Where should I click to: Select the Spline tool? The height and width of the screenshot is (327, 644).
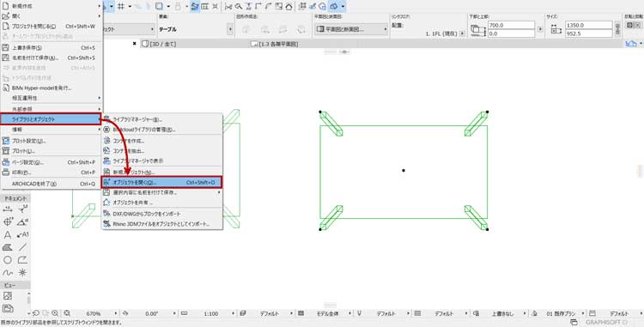pyautogui.click(x=8, y=272)
